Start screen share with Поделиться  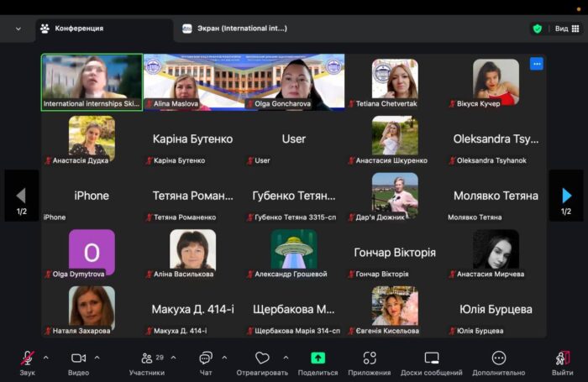318,358
